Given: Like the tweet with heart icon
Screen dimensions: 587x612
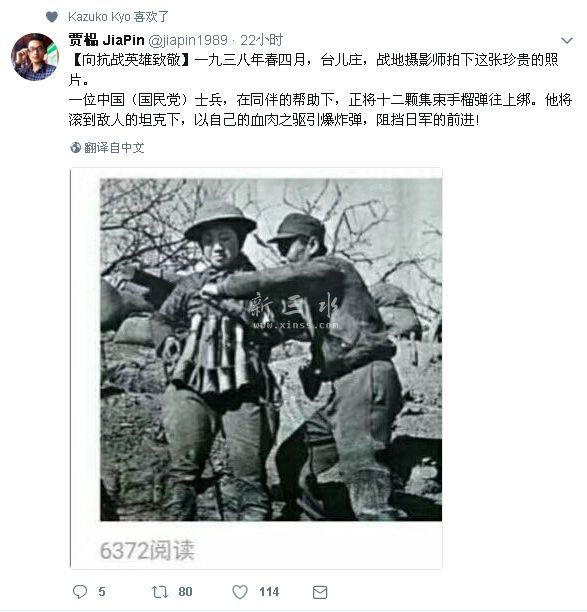Looking at the screenshot, I should [240, 592].
